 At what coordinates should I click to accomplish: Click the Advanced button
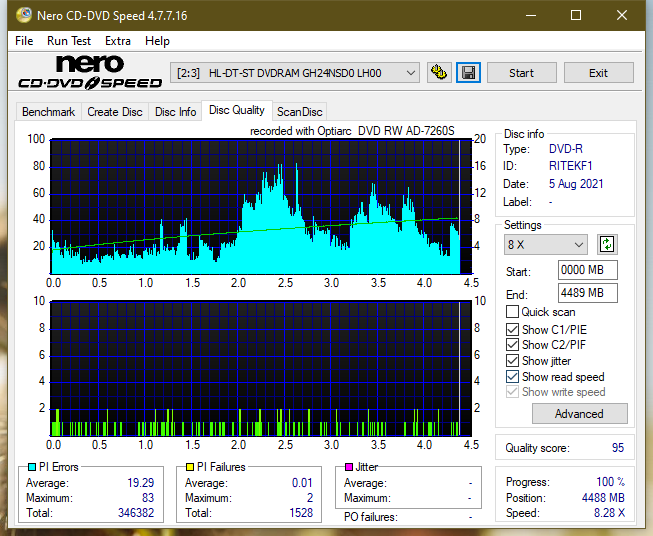coord(579,414)
